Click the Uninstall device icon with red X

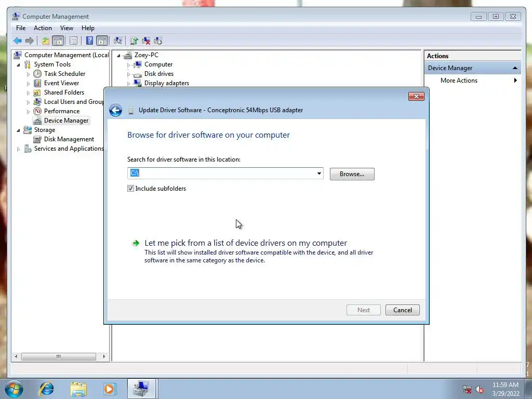146,41
